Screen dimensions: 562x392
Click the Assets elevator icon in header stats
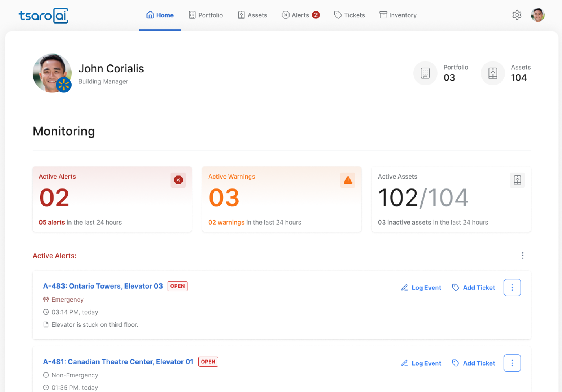click(x=493, y=73)
